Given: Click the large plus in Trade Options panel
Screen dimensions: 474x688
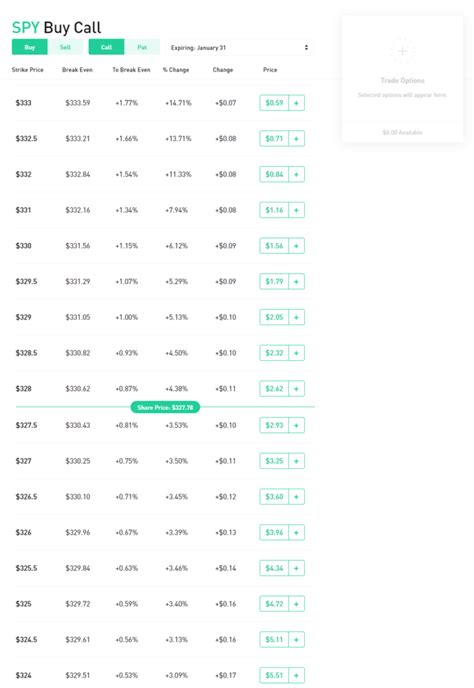Looking at the screenshot, I should click(x=402, y=51).
